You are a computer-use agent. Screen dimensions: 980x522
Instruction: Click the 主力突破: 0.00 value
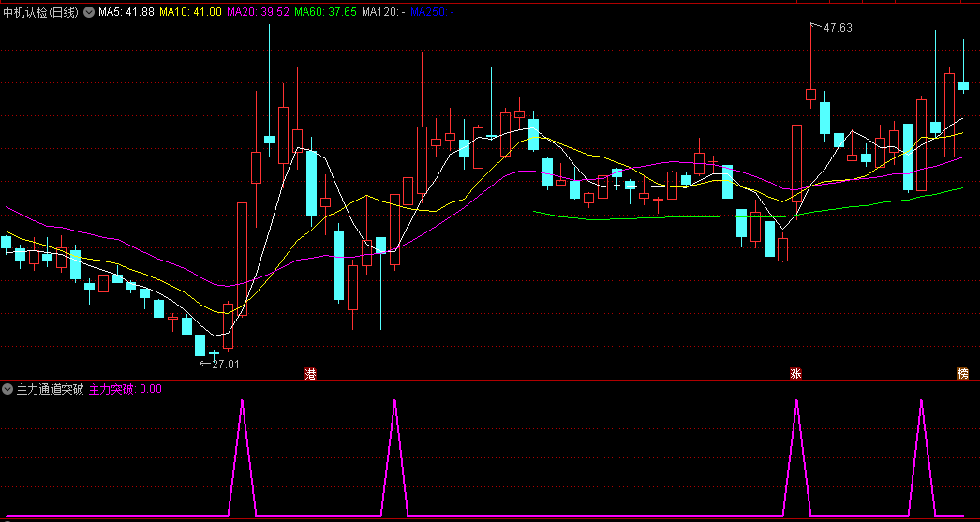(125, 389)
